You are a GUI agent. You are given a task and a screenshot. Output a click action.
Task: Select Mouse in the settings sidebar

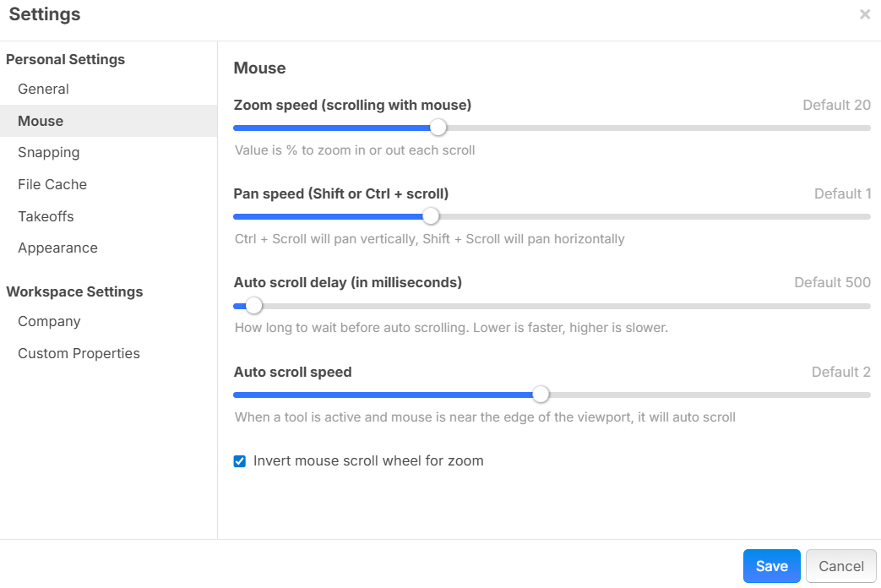pyautogui.click(x=41, y=121)
